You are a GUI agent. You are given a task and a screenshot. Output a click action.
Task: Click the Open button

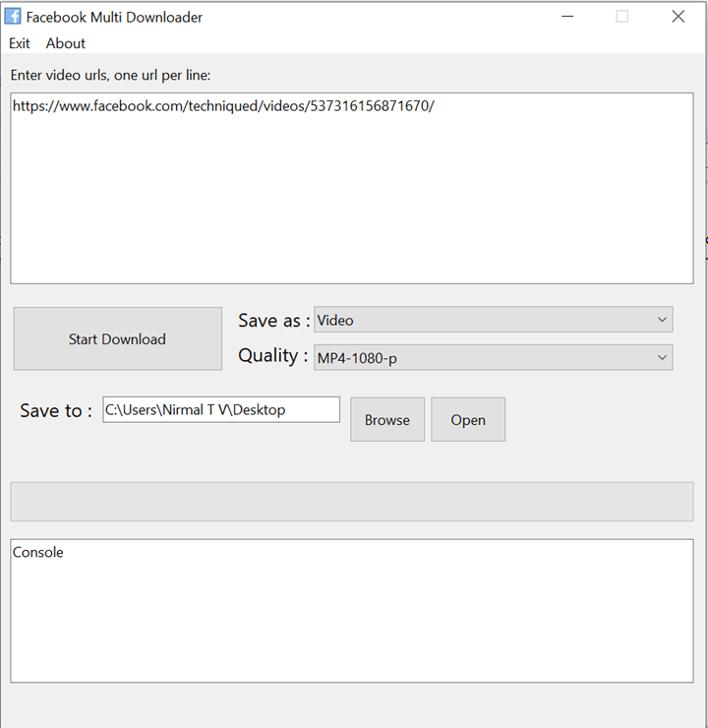[468, 419]
